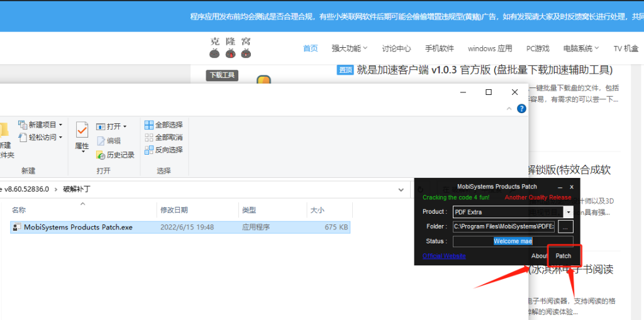644x320 pixels.
Task: Click the 破解补丁 breadcrumb segment
Action: pos(76,189)
